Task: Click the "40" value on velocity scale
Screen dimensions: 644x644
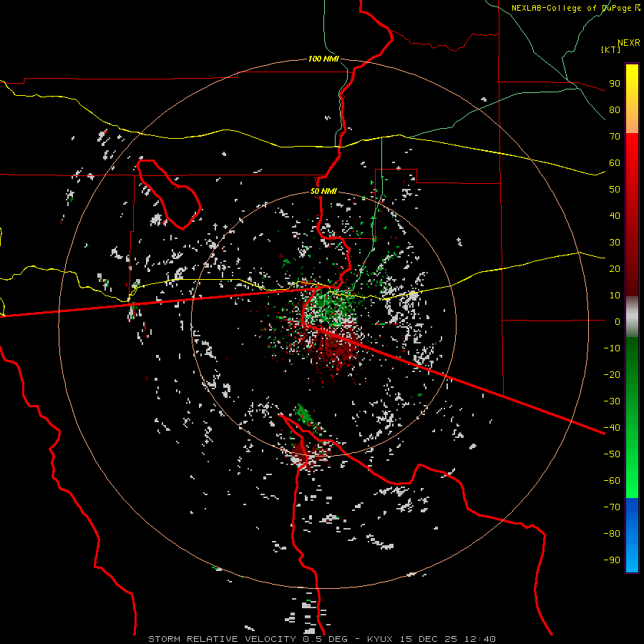Action: [615, 215]
